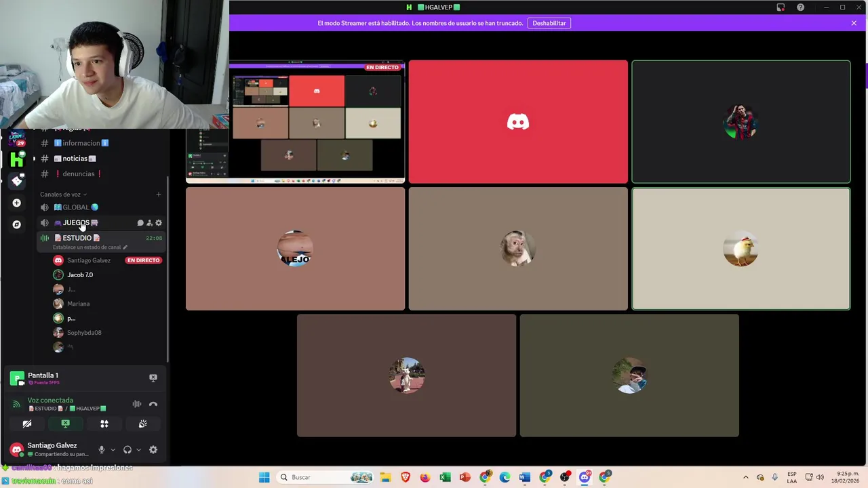868x488 pixels.
Task: Open activities launcher button
Action: tap(104, 424)
